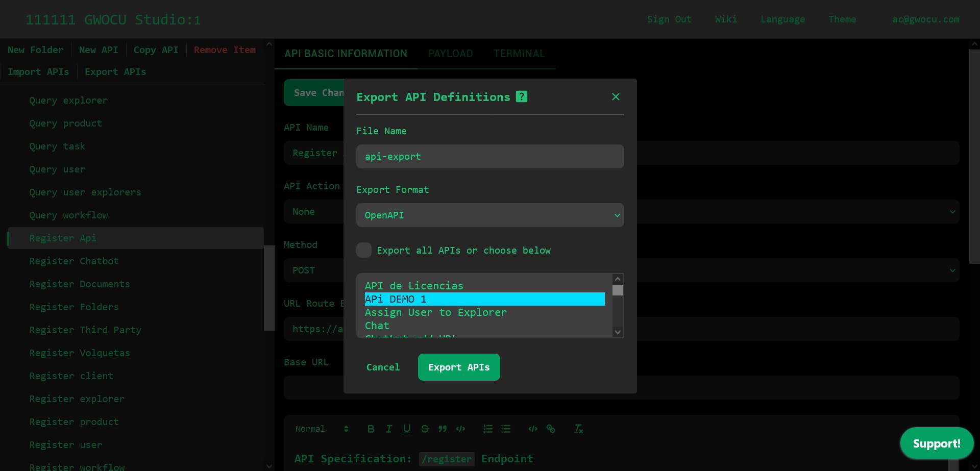The height and width of the screenshot is (471, 980).
Task: Select 'Query explorer' in sidebar
Action: pyautogui.click(x=68, y=101)
